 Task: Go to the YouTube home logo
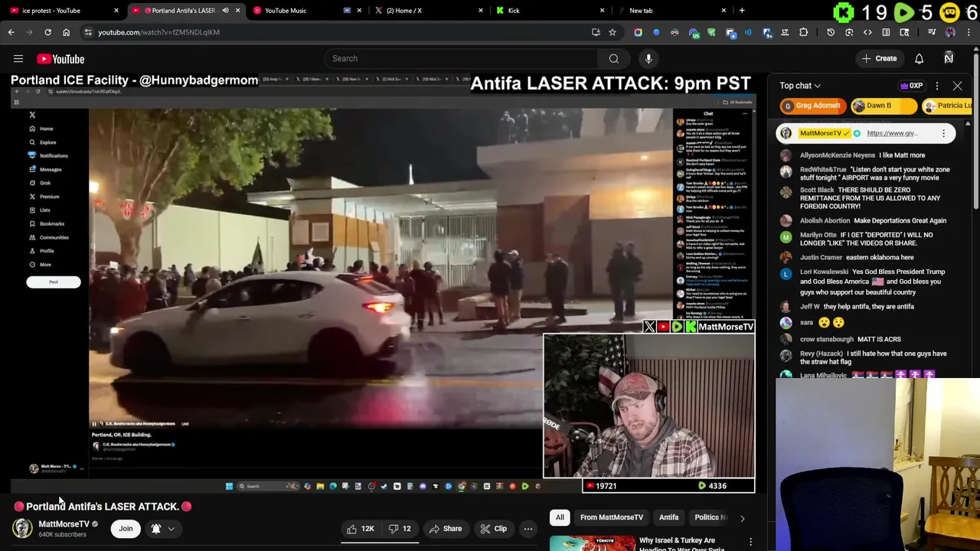click(60, 59)
